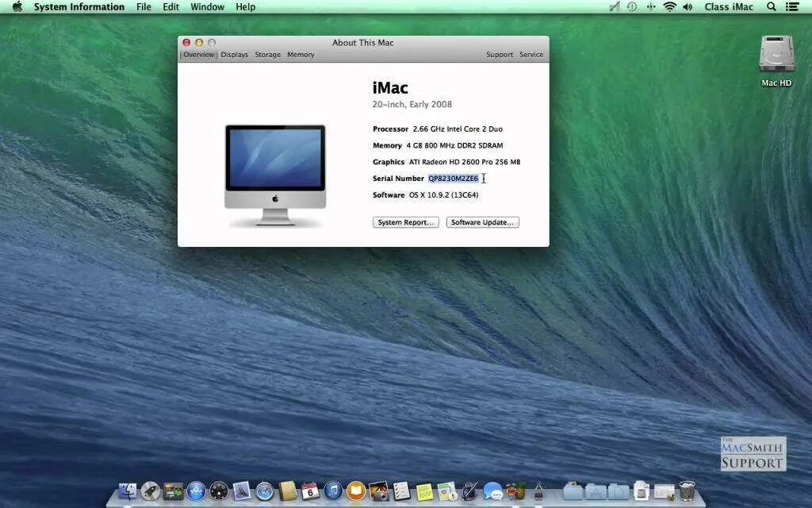Open the fruit icon app in Dock

(x=515, y=491)
